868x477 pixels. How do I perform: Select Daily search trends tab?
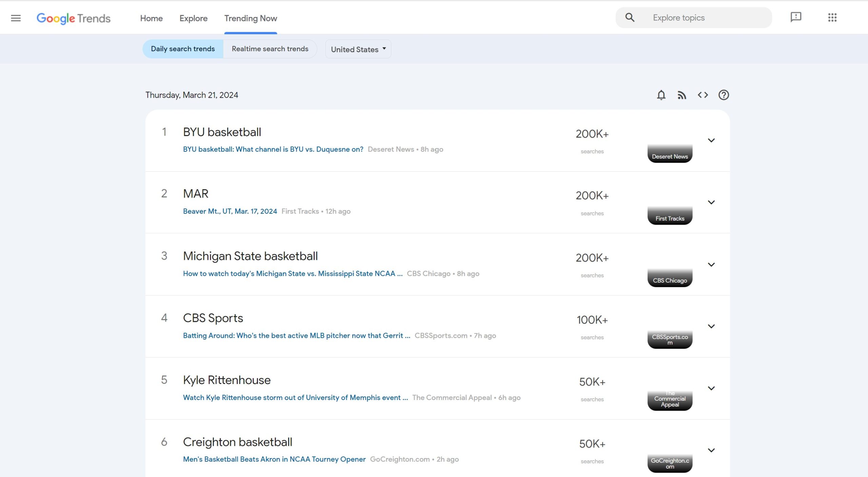coord(182,48)
